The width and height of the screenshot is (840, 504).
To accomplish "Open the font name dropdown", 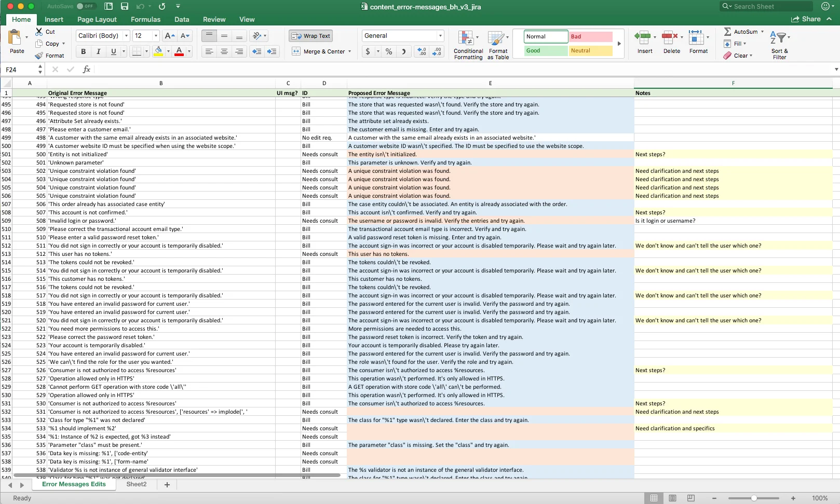I will (x=126, y=36).
